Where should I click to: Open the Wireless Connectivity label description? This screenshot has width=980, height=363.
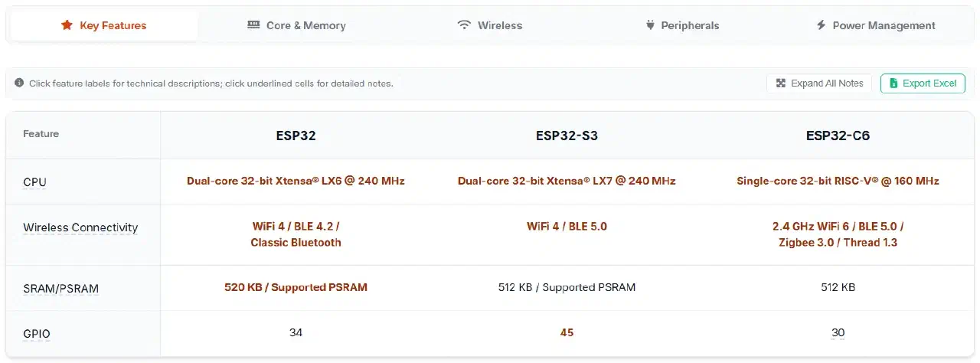click(80, 227)
